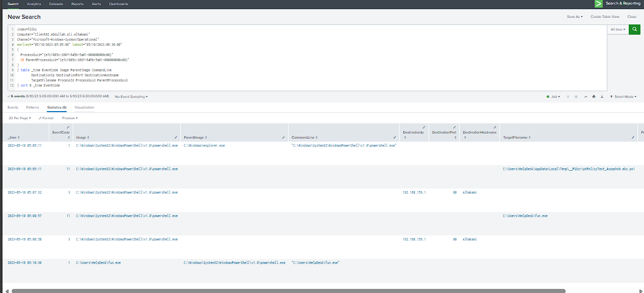Stop the search job

tap(576, 96)
